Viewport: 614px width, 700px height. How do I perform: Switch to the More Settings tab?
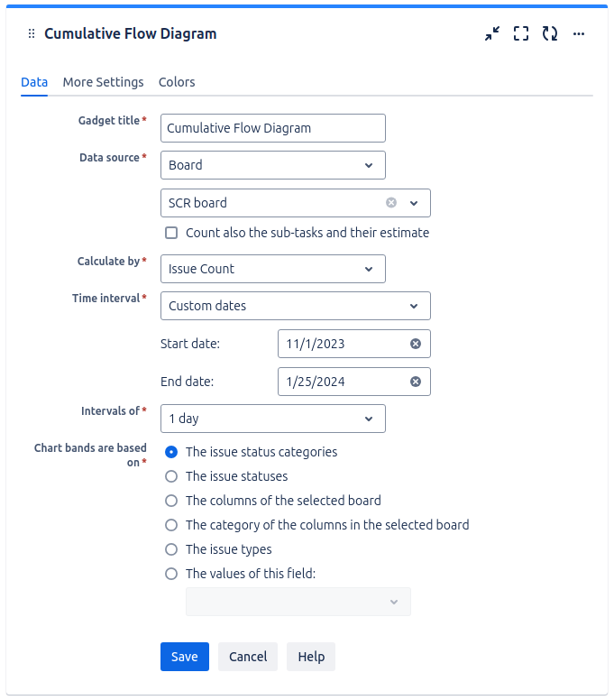pyautogui.click(x=103, y=82)
